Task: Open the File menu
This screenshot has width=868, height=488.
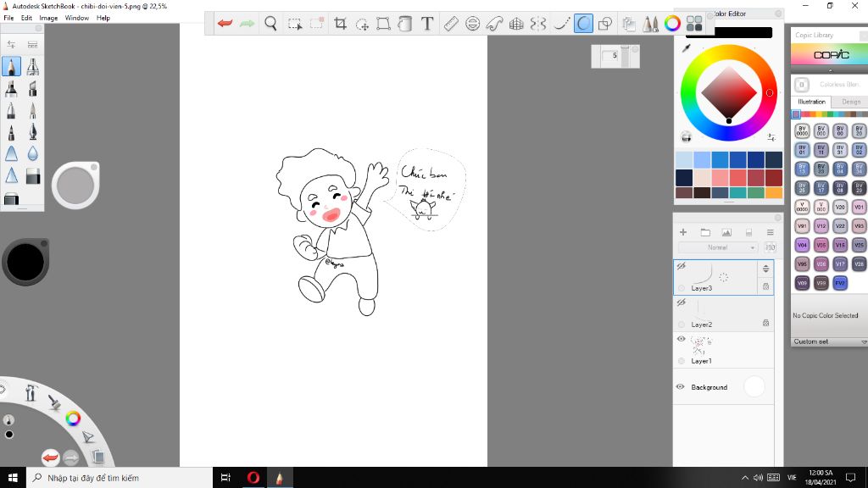Action: (8, 18)
